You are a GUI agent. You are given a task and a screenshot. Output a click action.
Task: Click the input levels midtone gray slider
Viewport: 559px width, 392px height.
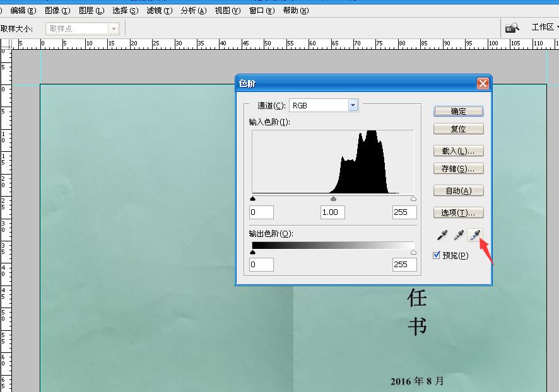click(x=333, y=199)
